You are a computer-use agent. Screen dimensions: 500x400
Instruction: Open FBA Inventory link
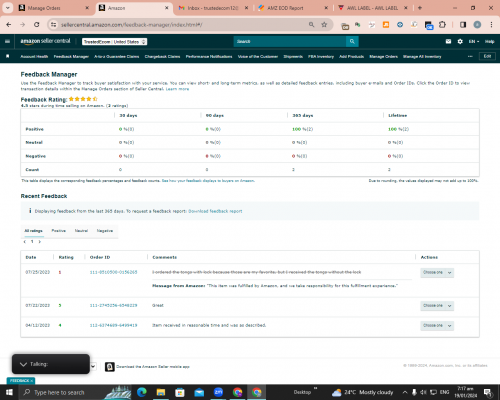[321, 56]
